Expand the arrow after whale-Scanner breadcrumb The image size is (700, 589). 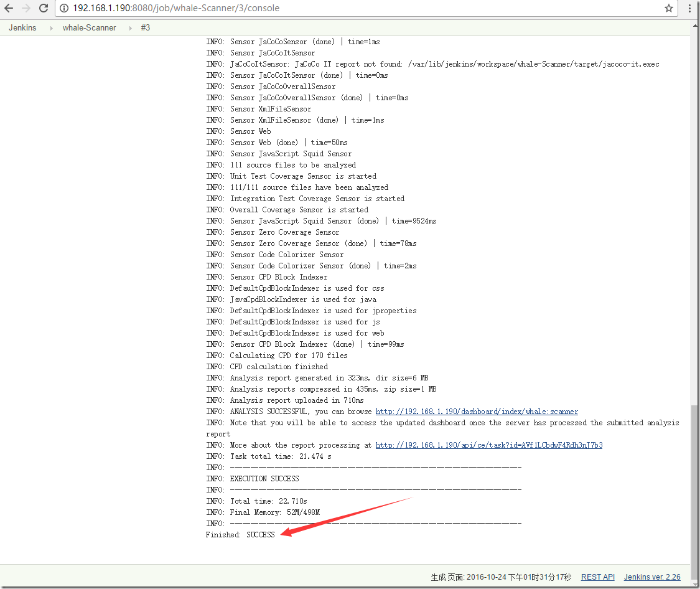tap(131, 28)
